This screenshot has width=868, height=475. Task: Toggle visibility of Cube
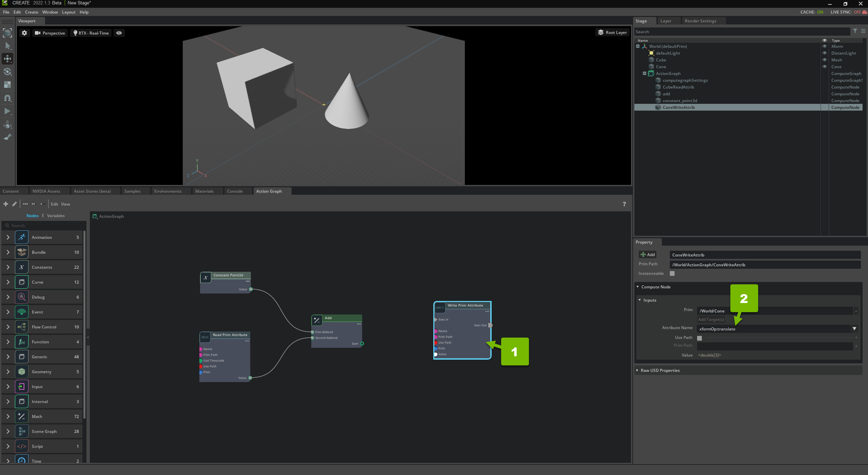825,60
